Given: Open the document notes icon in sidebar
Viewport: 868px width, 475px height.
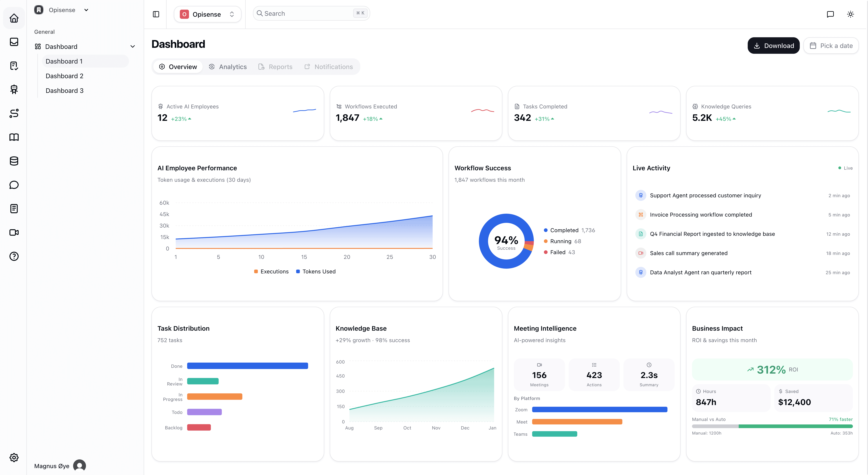Looking at the screenshot, I should point(14,209).
